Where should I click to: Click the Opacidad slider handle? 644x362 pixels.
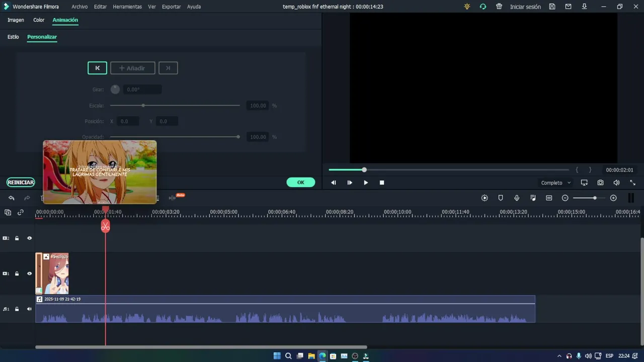(238, 137)
